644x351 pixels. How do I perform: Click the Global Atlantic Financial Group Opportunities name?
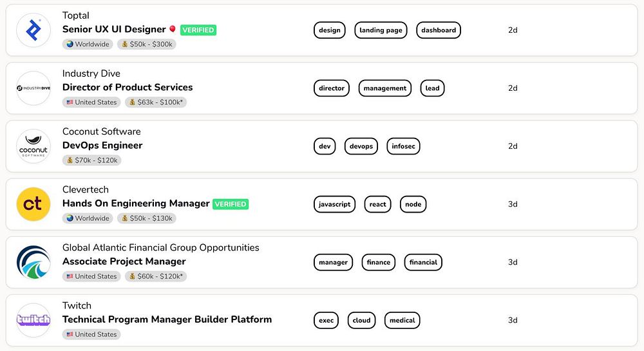[x=160, y=247]
